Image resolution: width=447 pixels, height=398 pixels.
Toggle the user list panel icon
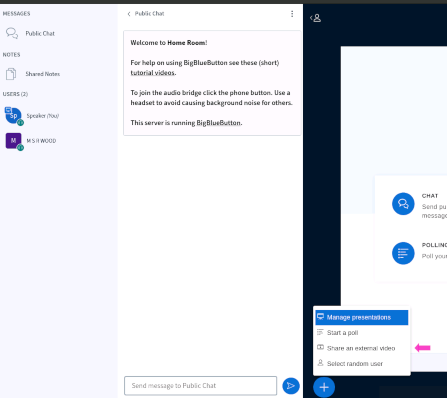315,18
